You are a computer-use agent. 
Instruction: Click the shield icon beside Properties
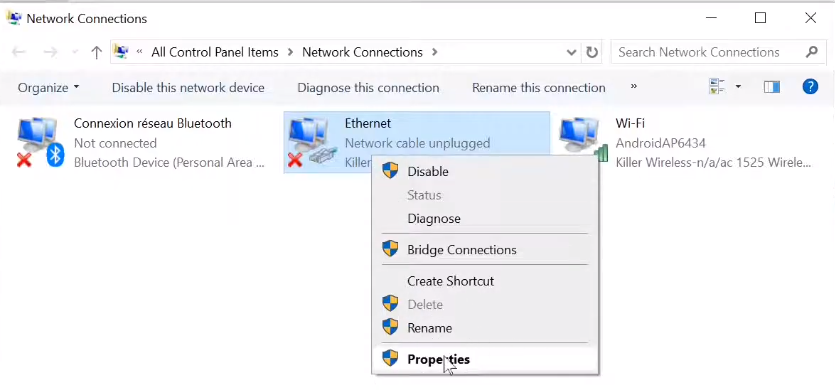pos(390,358)
